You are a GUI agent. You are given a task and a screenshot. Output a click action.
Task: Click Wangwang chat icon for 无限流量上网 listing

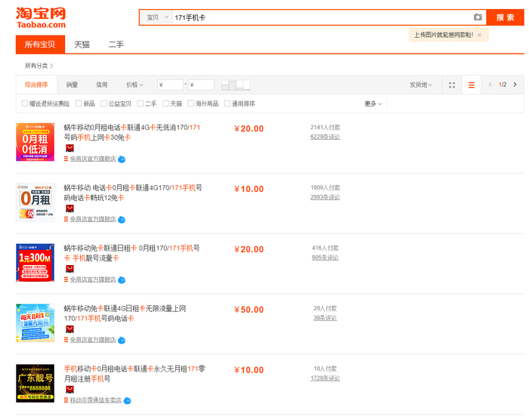click(x=122, y=341)
